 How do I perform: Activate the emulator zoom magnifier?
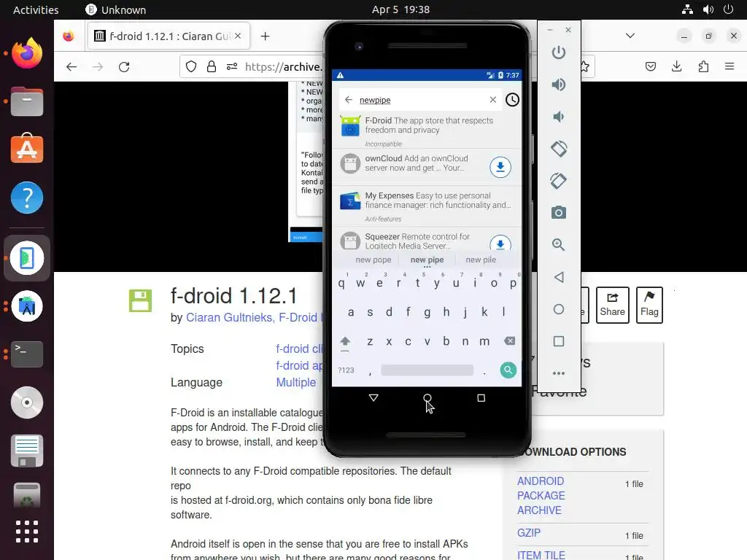point(558,245)
